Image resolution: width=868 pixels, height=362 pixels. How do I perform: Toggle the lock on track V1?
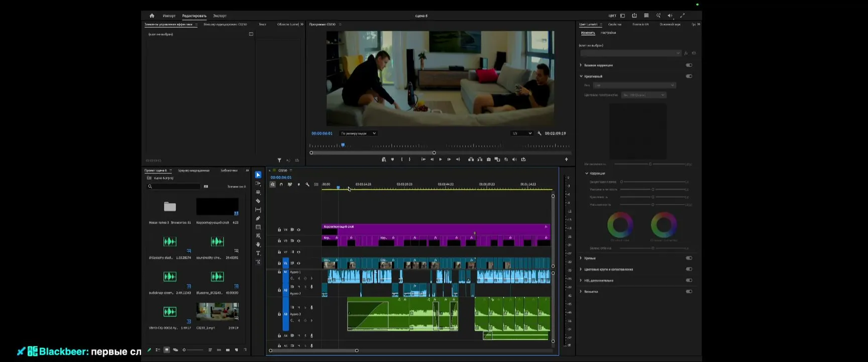click(x=279, y=263)
